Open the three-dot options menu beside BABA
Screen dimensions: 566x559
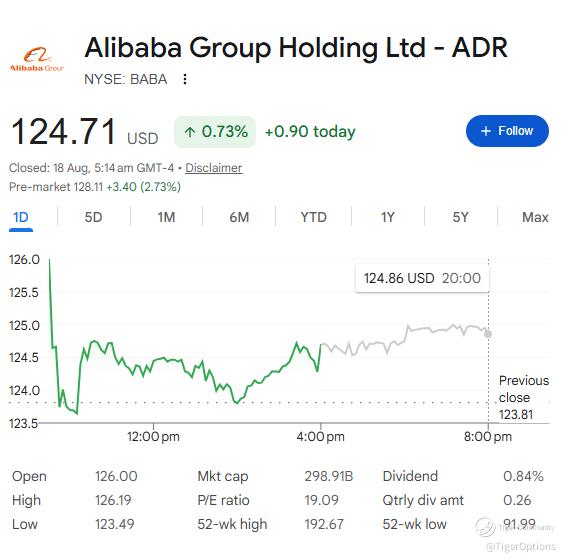click(x=185, y=79)
